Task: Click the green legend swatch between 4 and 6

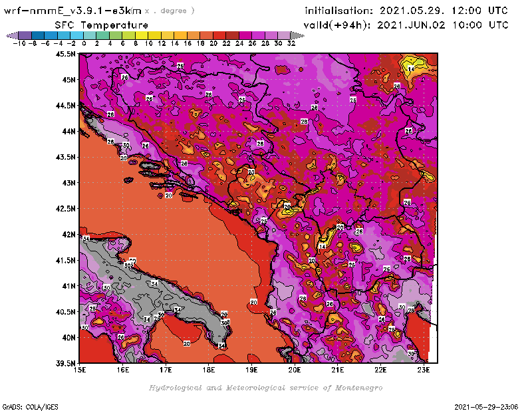Action: click(116, 35)
